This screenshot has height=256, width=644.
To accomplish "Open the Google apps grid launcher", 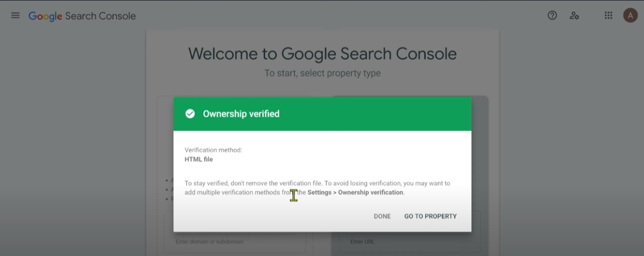I will 608,16.
